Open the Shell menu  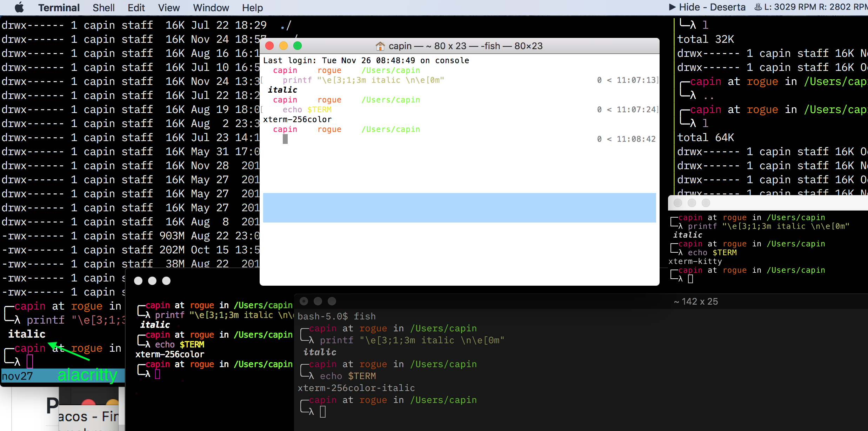tap(104, 7)
